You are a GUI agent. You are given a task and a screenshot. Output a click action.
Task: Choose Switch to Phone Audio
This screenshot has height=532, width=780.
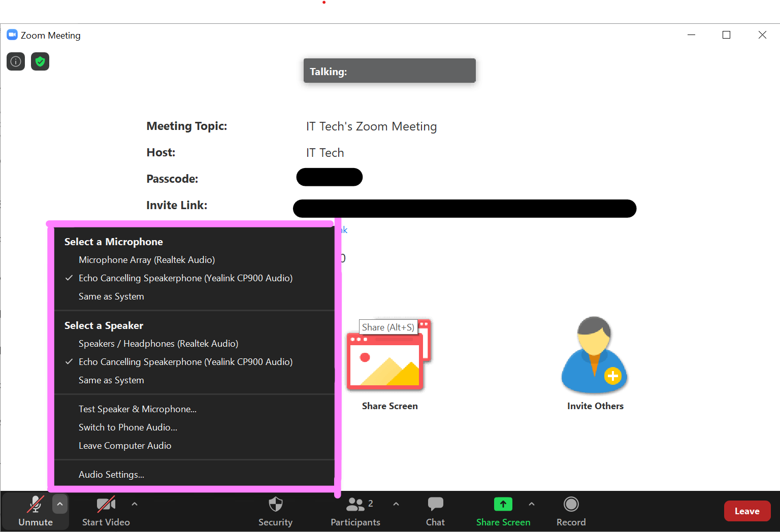194,427
